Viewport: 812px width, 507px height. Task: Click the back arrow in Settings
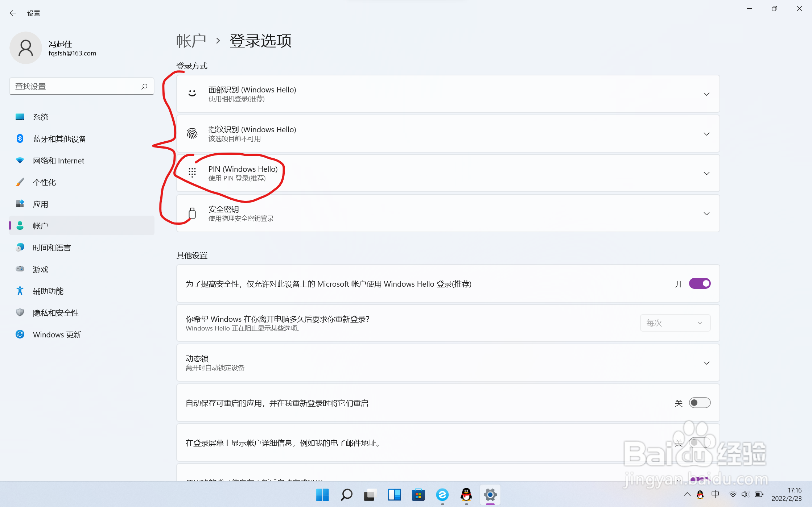pyautogui.click(x=13, y=13)
